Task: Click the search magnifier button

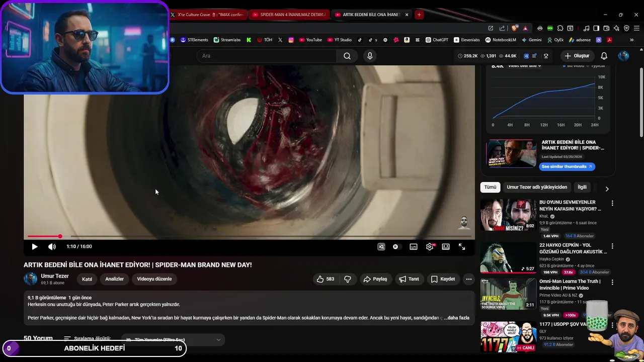Action: (x=347, y=56)
